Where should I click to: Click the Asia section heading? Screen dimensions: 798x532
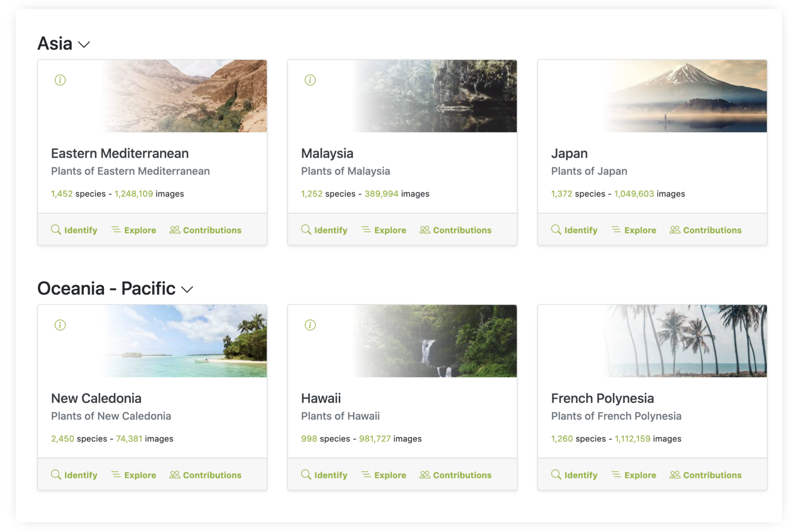(x=55, y=44)
